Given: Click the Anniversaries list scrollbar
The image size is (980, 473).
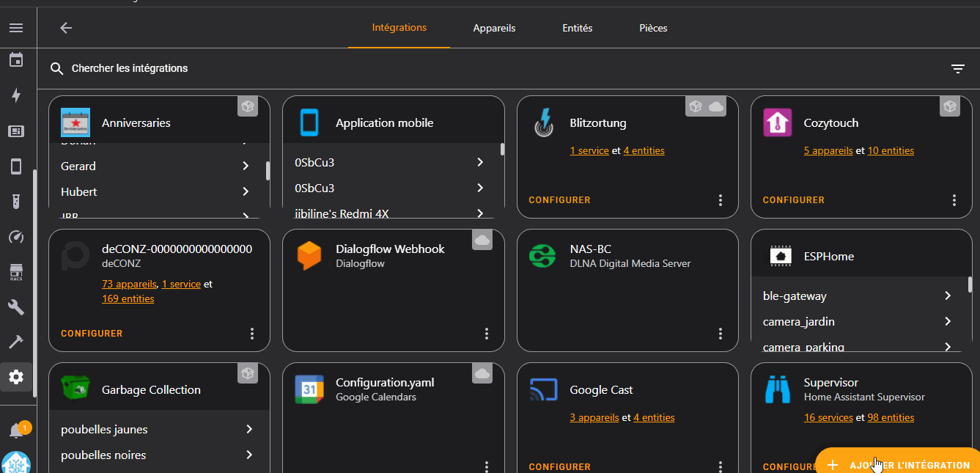Looking at the screenshot, I should [268, 170].
